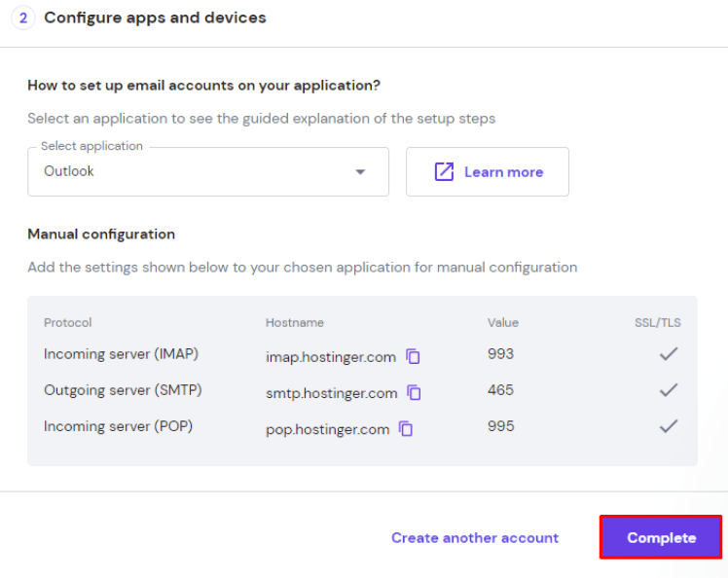Click the step 2 number circle

pos(23,18)
